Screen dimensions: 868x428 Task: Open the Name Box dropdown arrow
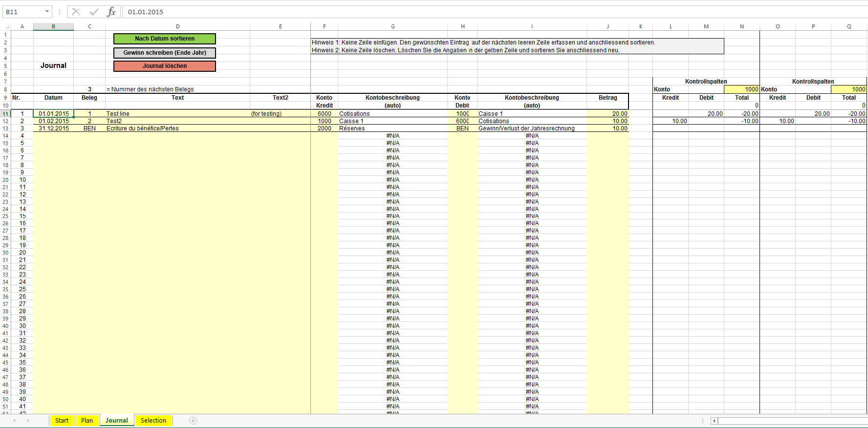(x=47, y=12)
